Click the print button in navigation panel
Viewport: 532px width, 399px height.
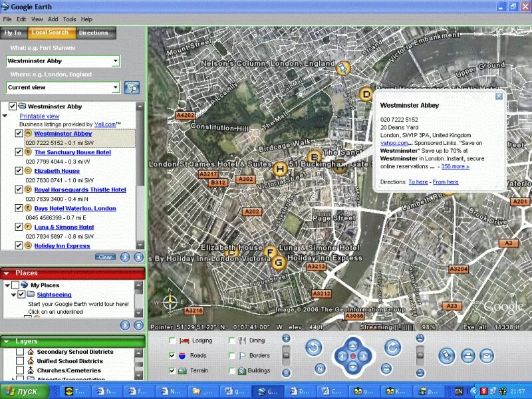point(468,356)
